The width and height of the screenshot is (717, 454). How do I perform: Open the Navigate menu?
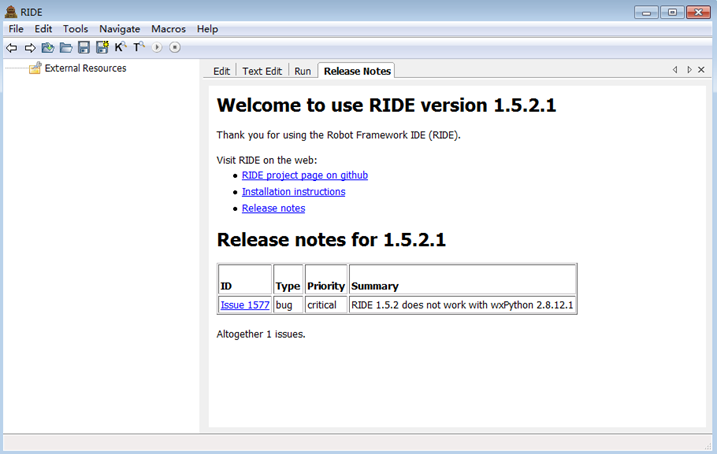pos(120,29)
